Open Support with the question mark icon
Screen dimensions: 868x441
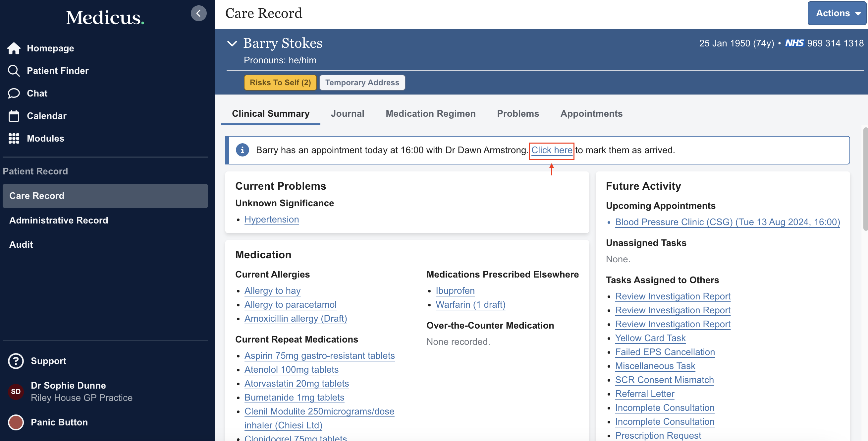click(x=16, y=361)
